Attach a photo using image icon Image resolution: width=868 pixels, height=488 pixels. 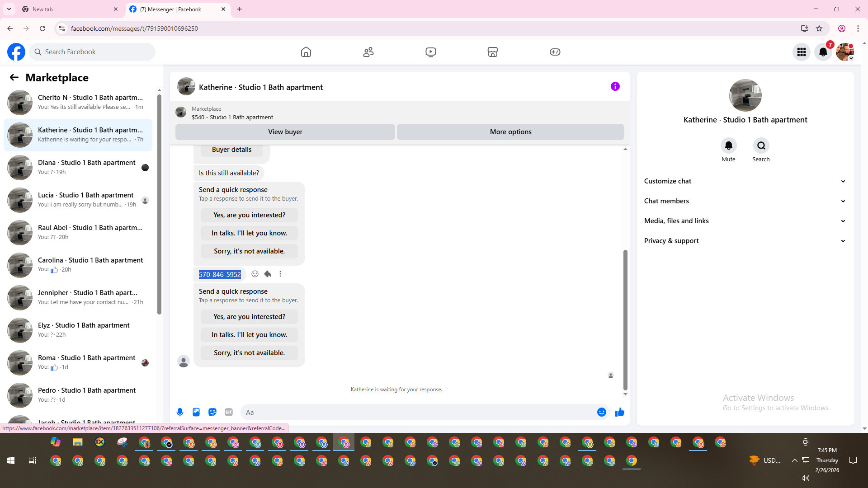click(x=196, y=412)
